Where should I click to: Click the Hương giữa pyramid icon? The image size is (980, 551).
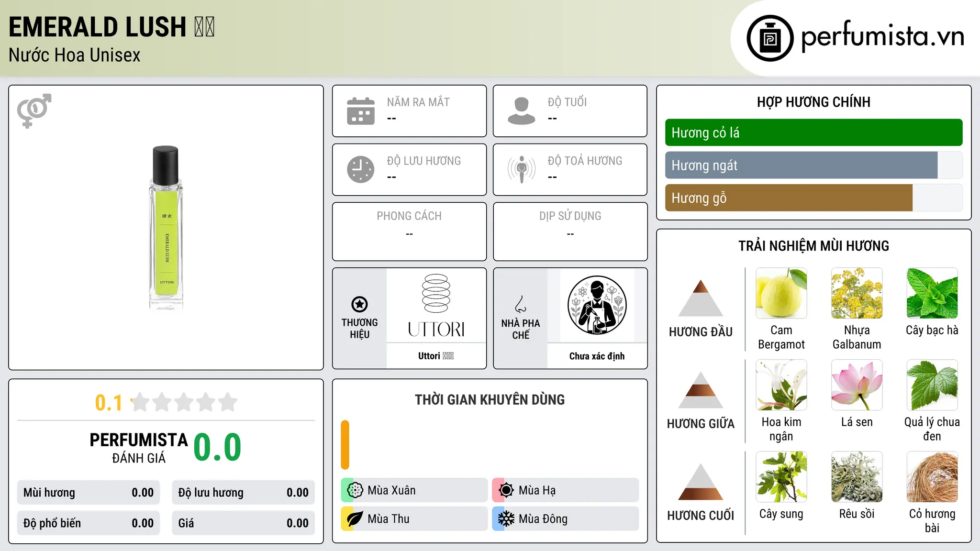click(x=701, y=390)
